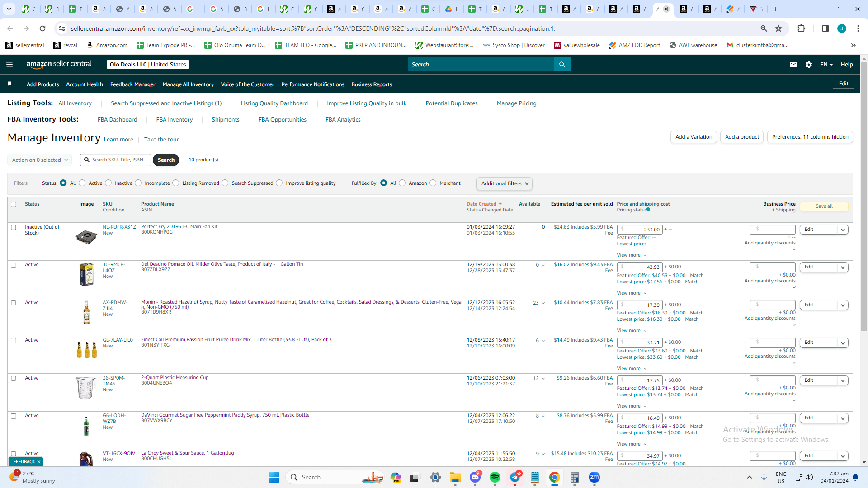Click the Search SKU, Title, ISBN field
This screenshot has width=868, height=488.
[x=116, y=160]
